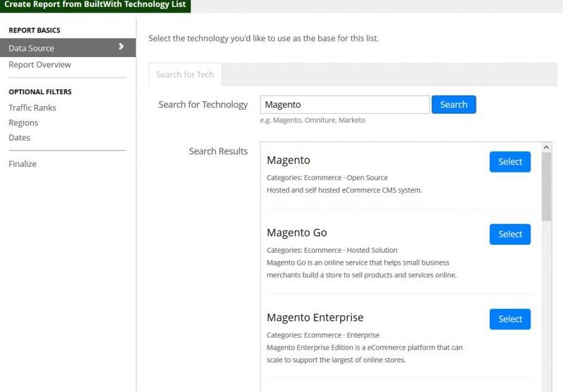Open the Report Overview section

(39, 65)
